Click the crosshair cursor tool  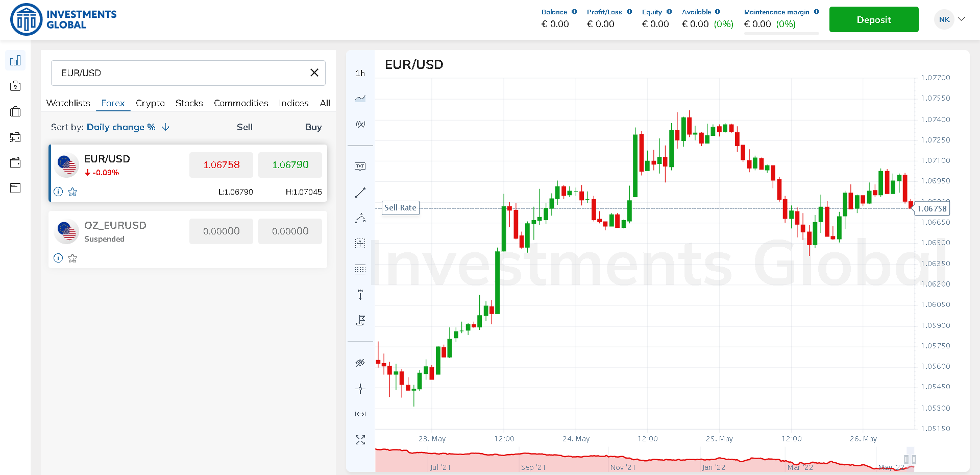click(360, 389)
